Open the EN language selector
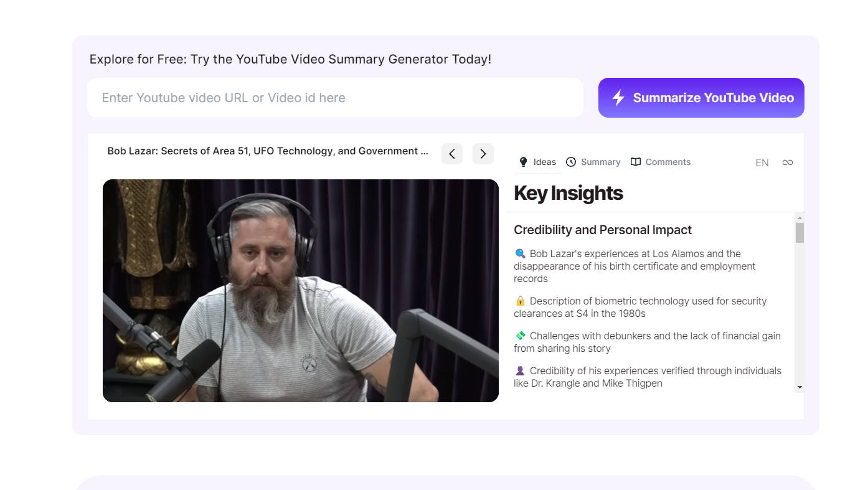 762,163
